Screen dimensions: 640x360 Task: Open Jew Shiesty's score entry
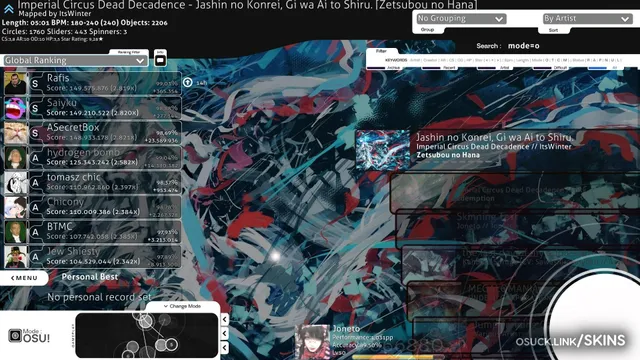coord(93,257)
